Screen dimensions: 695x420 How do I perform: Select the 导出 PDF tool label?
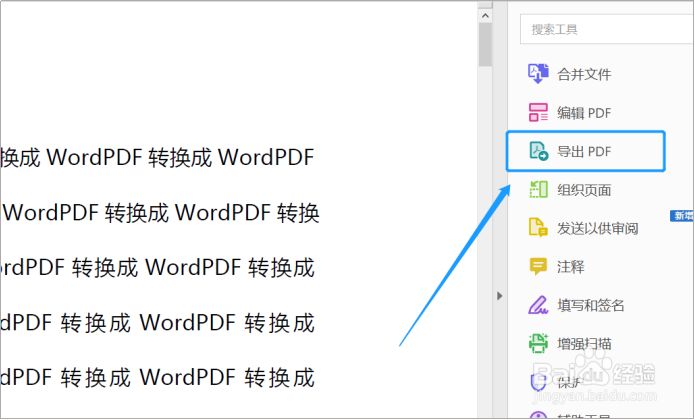coord(584,152)
